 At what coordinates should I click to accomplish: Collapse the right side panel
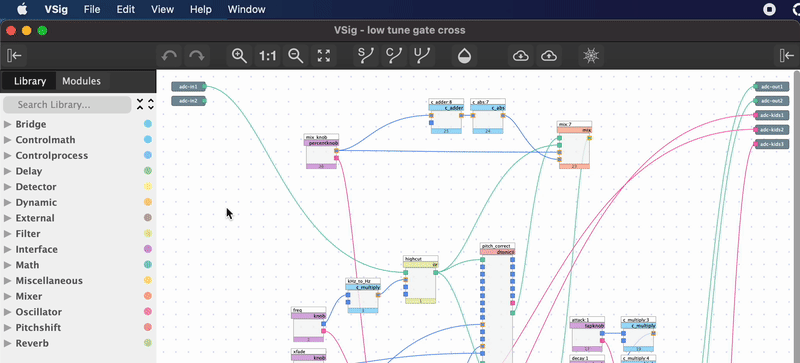pyautogui.click(x=786, y=56)
